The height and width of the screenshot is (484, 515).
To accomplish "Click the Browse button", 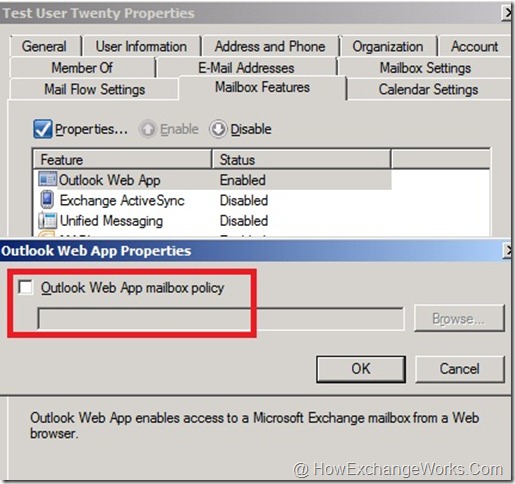I will tap(459, 319).
